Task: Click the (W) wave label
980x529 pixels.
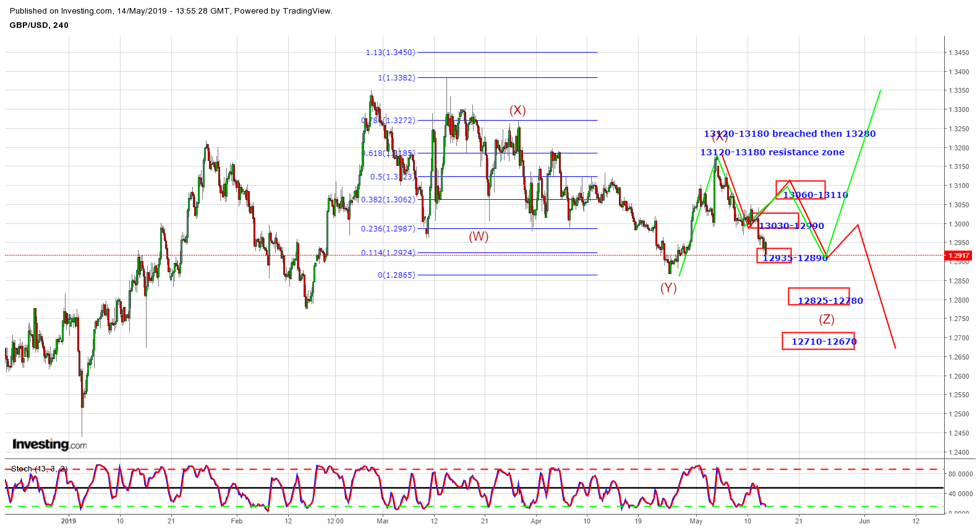Action: pyautogui.click(x=479, y=236)
